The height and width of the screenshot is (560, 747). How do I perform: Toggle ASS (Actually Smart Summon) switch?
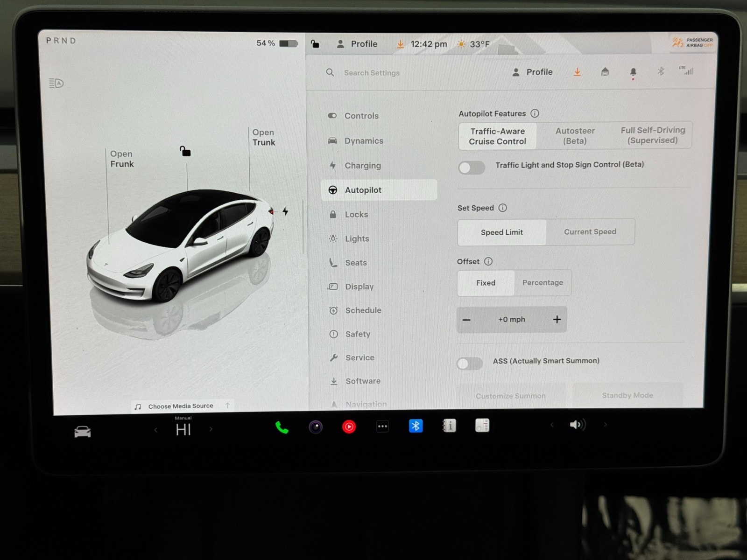click(470, 364)
